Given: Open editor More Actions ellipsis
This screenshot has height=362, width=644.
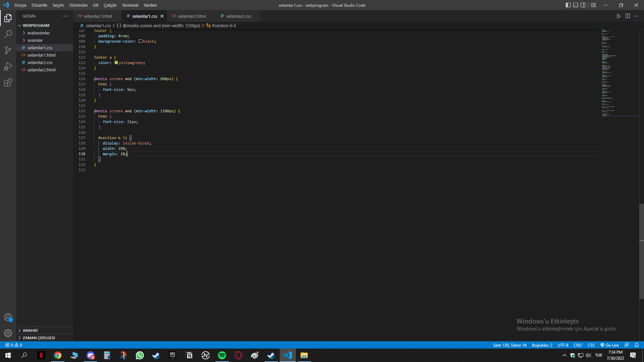Looking at the screenshot, I should coord(636,16).
